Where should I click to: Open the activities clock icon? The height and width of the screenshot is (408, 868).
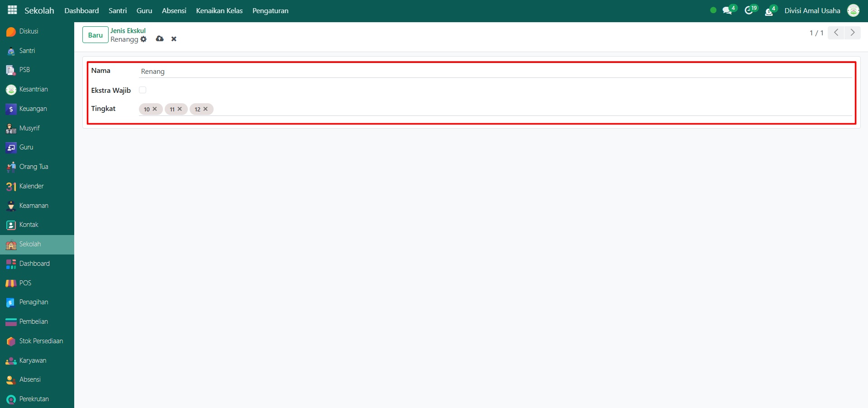(x=749, y=10)
